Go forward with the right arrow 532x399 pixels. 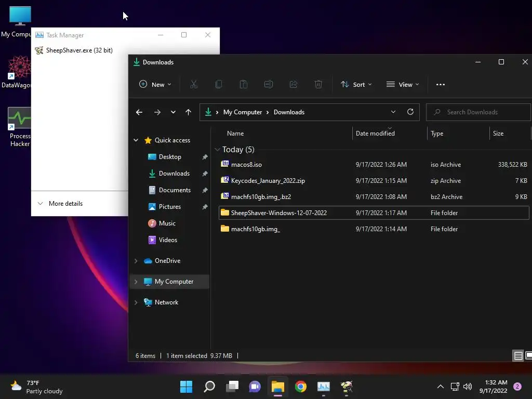point(157,112)
